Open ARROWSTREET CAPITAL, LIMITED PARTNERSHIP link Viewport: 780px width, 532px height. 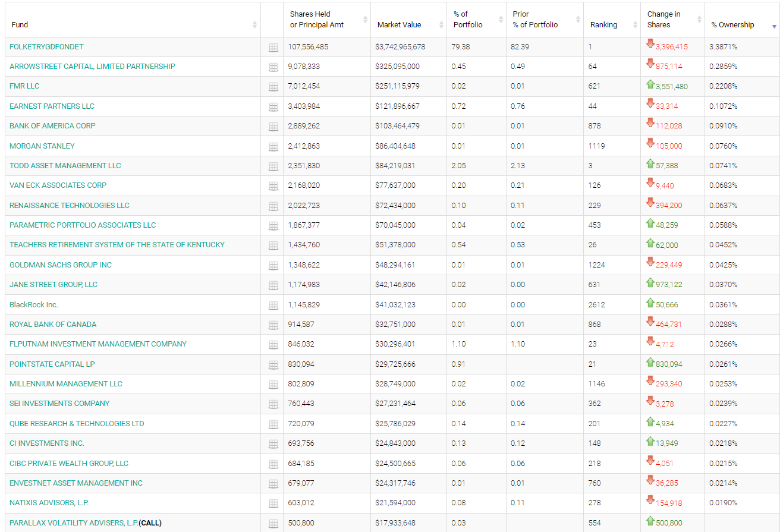(92, 67)
